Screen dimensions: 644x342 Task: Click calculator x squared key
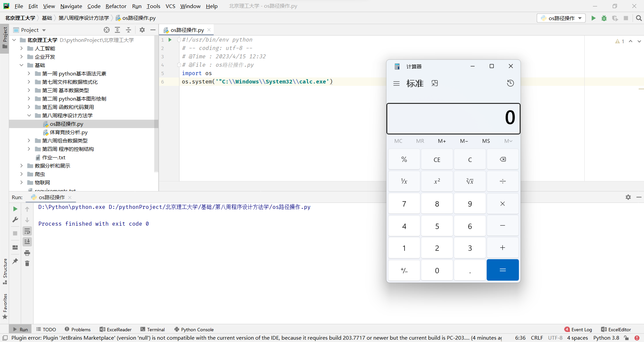437,181
